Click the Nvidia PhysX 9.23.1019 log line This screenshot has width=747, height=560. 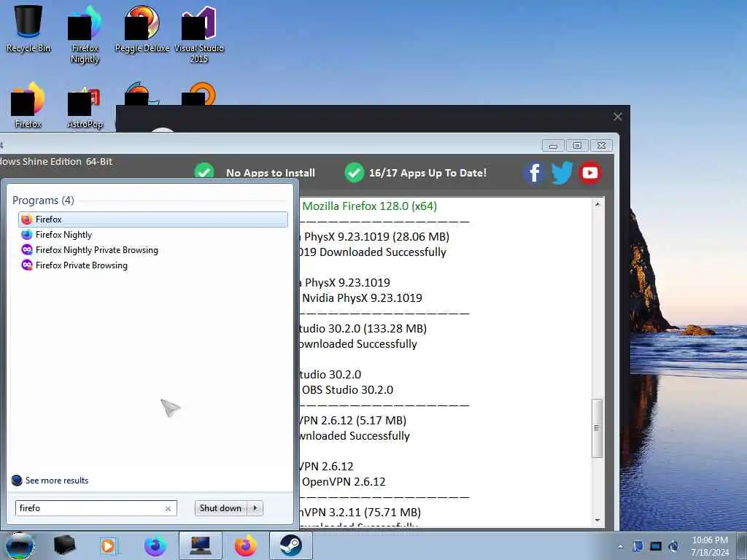click(362, 298)
